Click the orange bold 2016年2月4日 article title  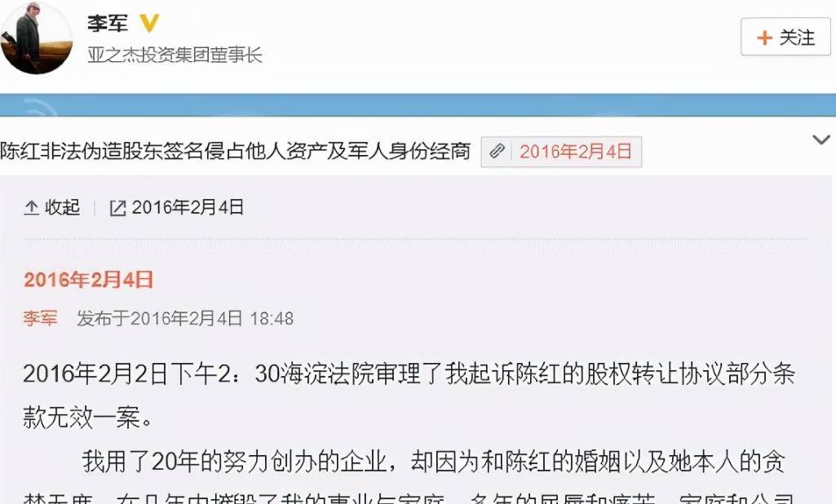point(89,280)
